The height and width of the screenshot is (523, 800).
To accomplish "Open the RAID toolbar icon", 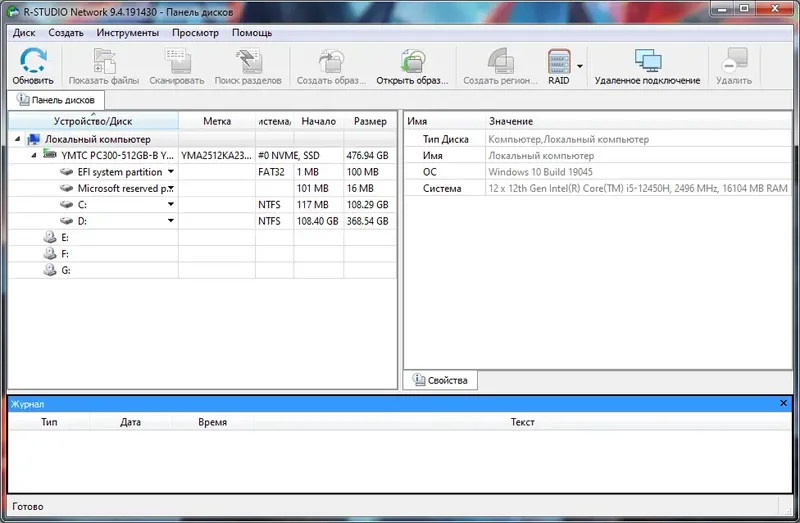I will click(x=559, y=61).
